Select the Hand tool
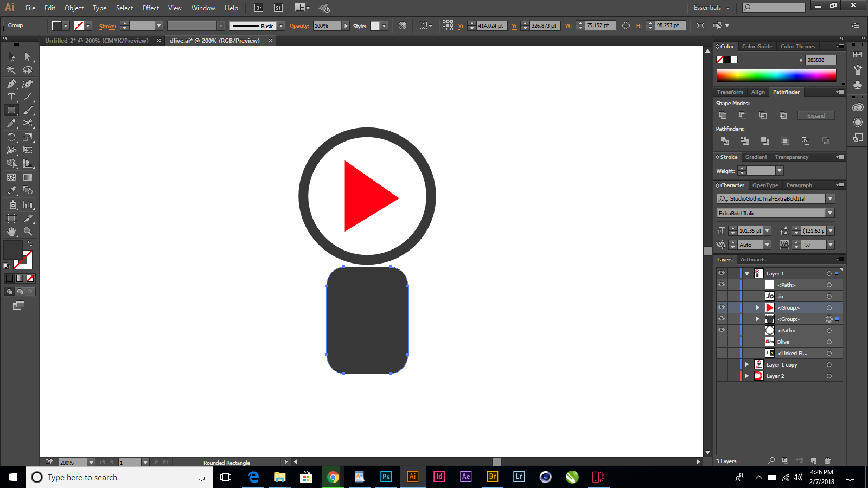 (11, 232)
